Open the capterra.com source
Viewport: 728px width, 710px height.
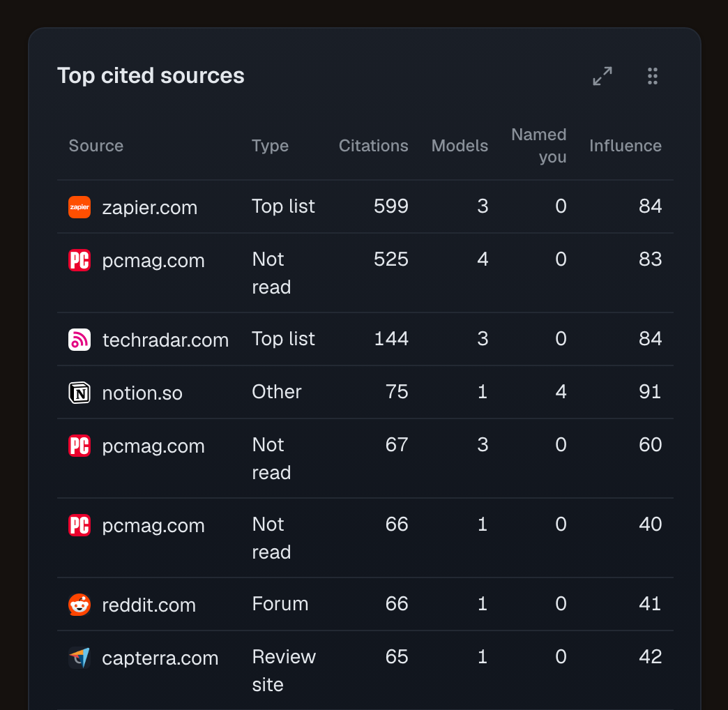coord(160,658)
